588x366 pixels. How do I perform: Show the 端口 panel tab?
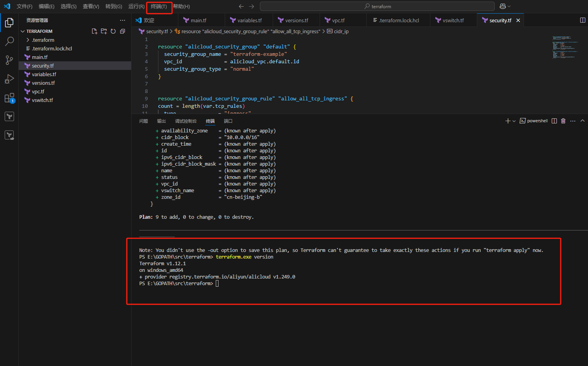click(228, 121)
